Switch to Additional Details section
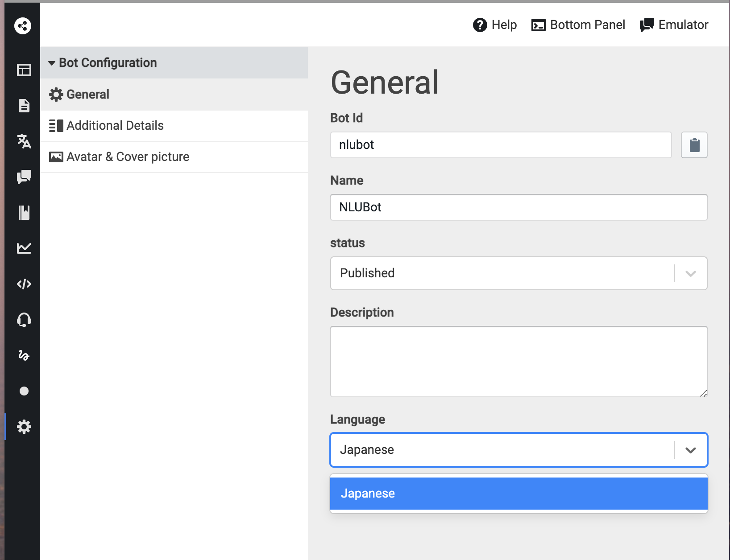 click(115, 126)
